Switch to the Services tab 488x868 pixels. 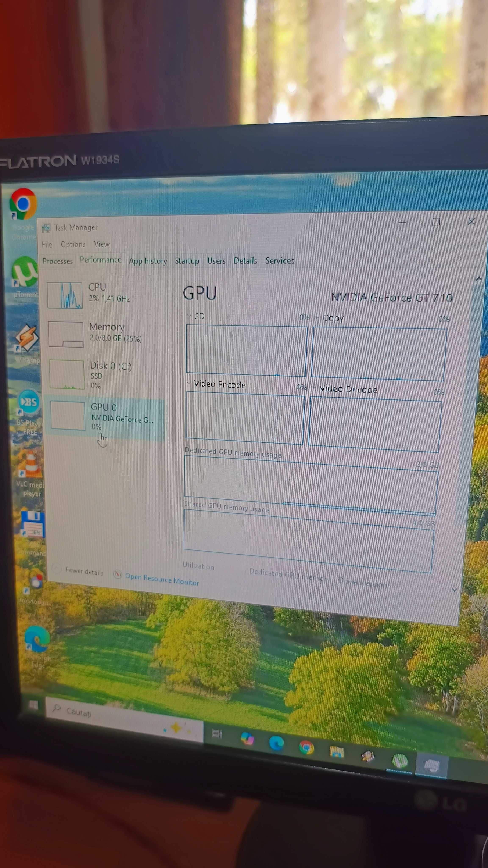pos(280,260)
